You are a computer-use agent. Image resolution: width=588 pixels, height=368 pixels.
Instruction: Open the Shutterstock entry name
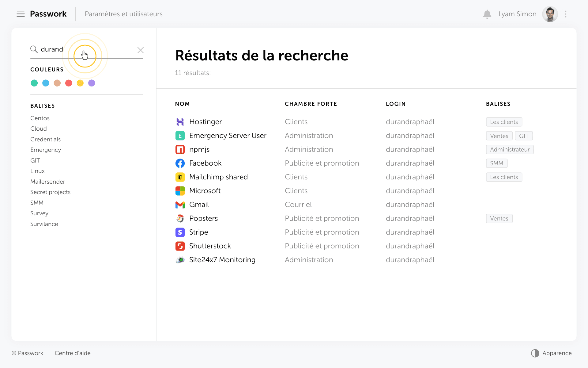tap(210, 246)
